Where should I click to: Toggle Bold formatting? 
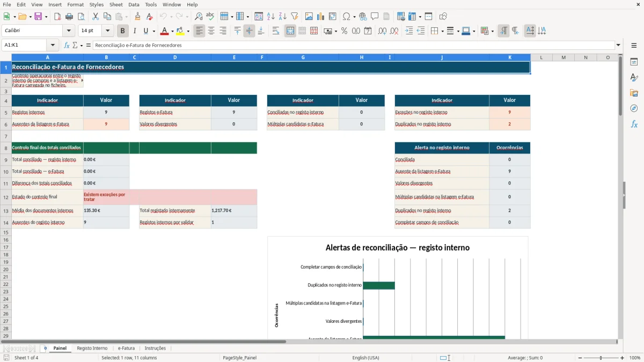click(123, 31)
